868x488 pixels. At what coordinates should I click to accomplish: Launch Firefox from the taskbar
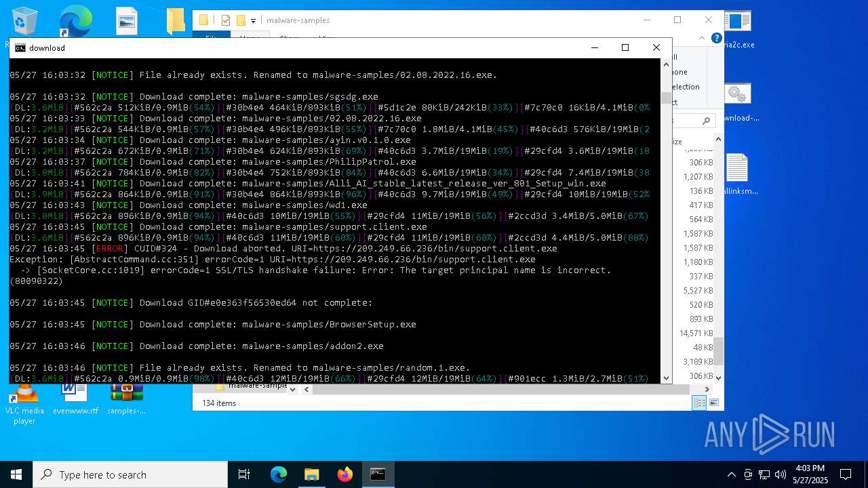pyautogui.click(x=345, y=474)
